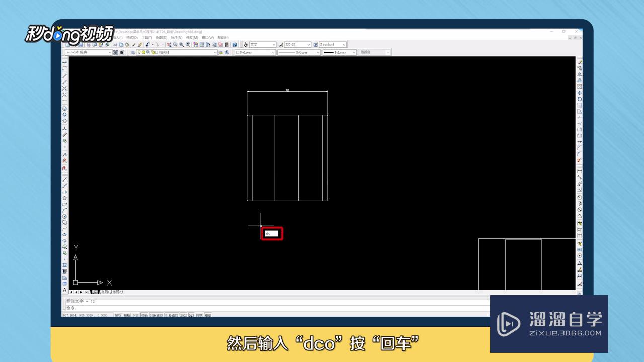Select the Explode tool

click(x=580, y=160)
